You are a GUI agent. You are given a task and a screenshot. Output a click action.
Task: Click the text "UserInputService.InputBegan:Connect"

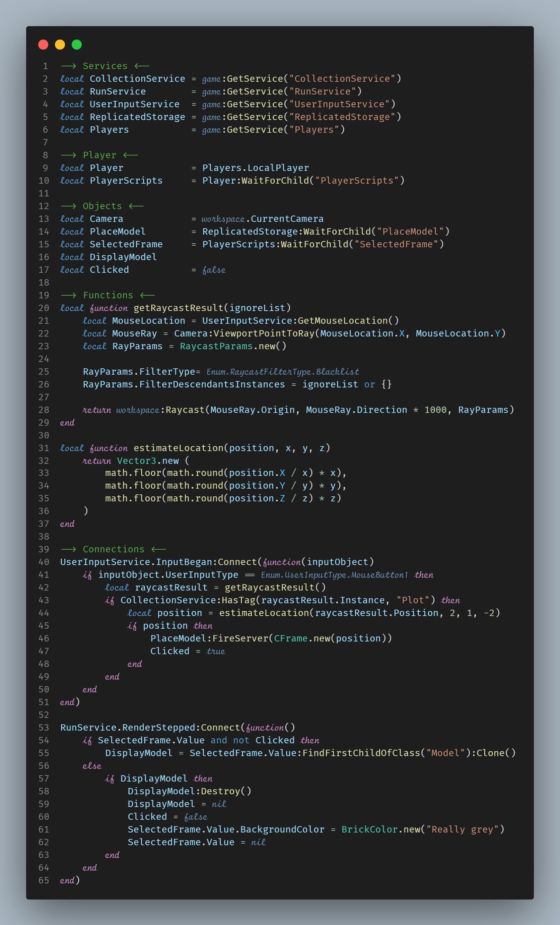[159, 562]
